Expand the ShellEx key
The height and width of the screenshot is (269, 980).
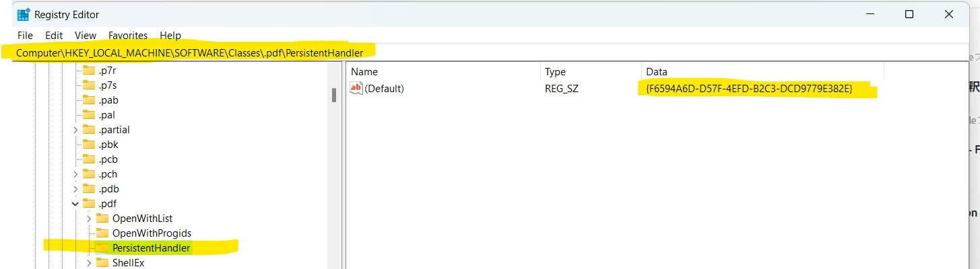pyautogui.click(x=89, y=263)
